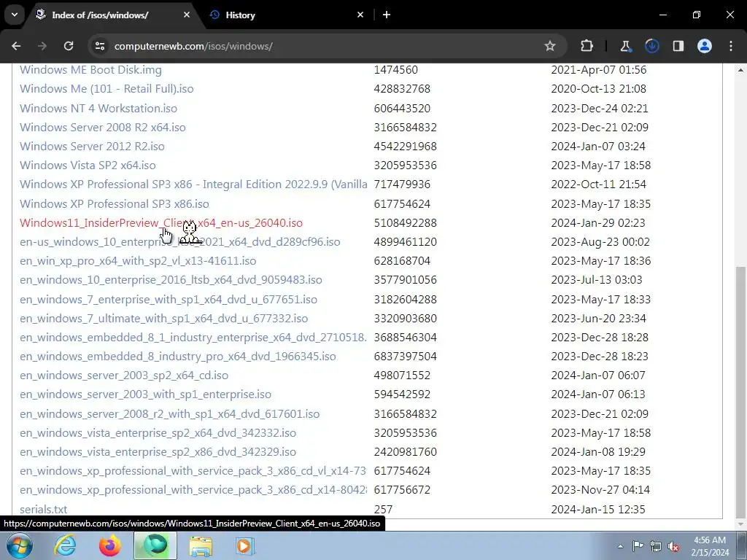Image resolution: width=747 pixels, height=560 pixels.
Task: Reload the current page
Action: pyautogui.click(x=69, y=46)
